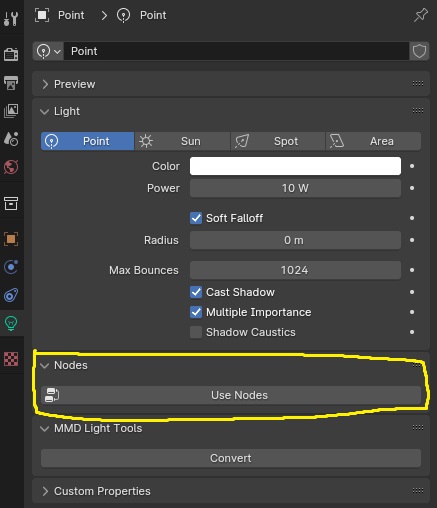This screenshot has height=508, width=437.
Task: Open the Physics properties icon
Action: (11, 267)
